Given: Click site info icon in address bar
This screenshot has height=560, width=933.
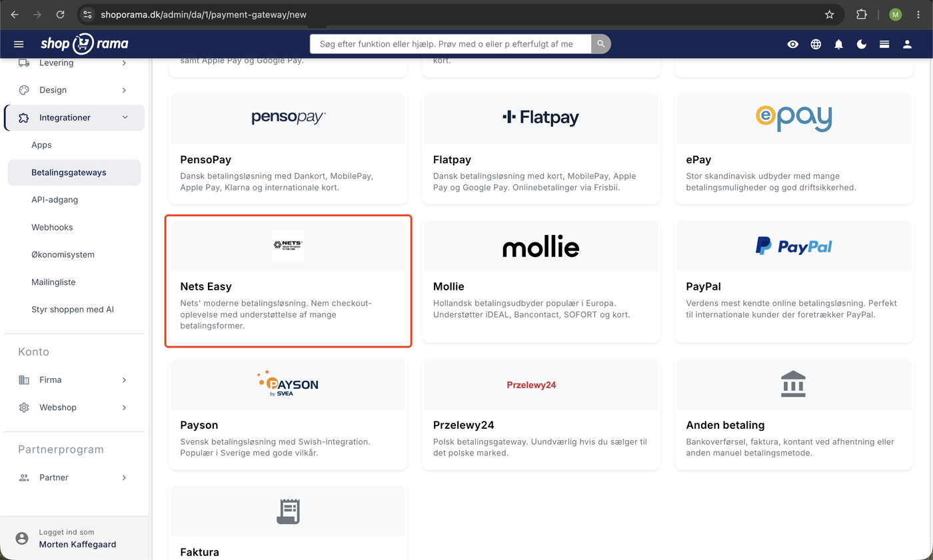Looking at the screenshot, I should 88,14.
